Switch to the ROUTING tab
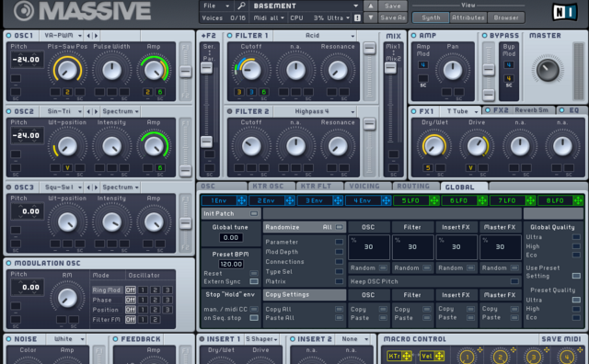 point(413,186)
